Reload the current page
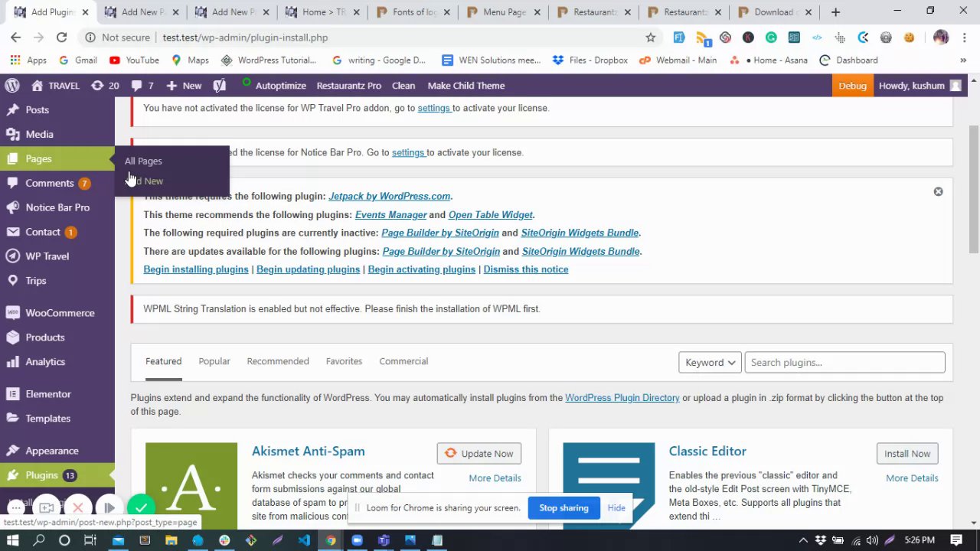 [x=61, y=37]
